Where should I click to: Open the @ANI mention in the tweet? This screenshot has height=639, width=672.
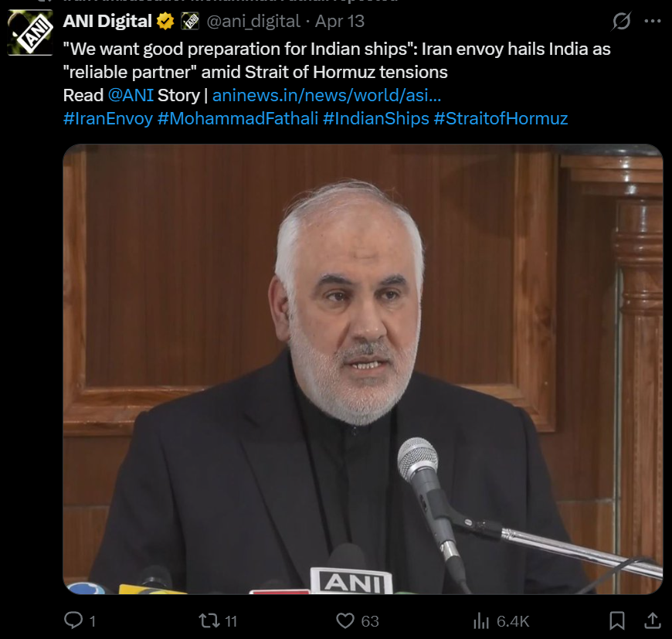[131, 95]
